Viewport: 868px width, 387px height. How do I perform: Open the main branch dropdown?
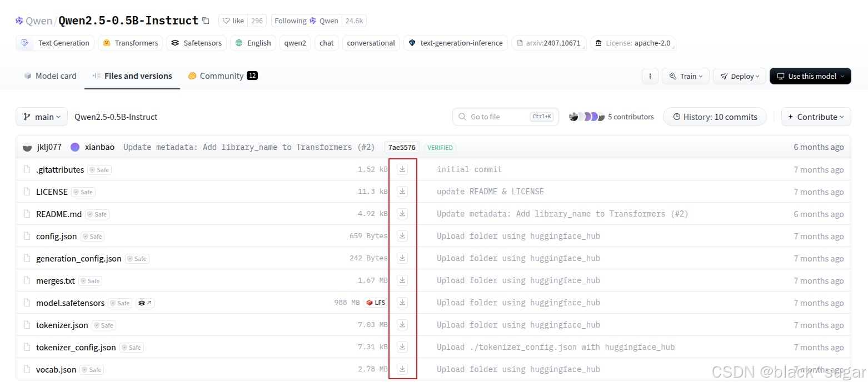42,117
